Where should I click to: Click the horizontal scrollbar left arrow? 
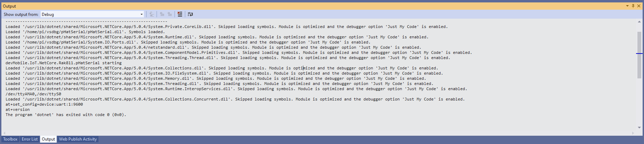click(x=4, y=133)
